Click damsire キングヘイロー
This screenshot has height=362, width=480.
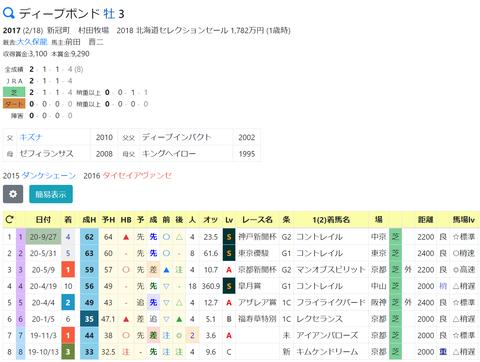click(x=169, y=154)
